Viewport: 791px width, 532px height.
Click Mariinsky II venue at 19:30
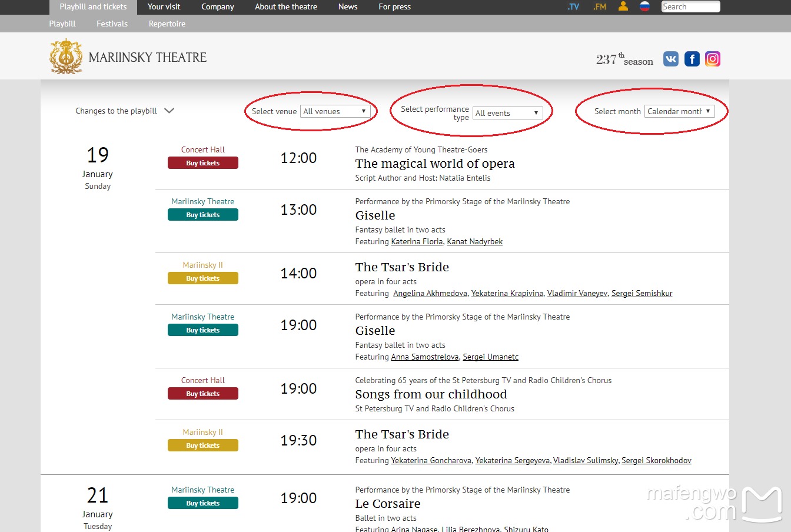point(203,432)
